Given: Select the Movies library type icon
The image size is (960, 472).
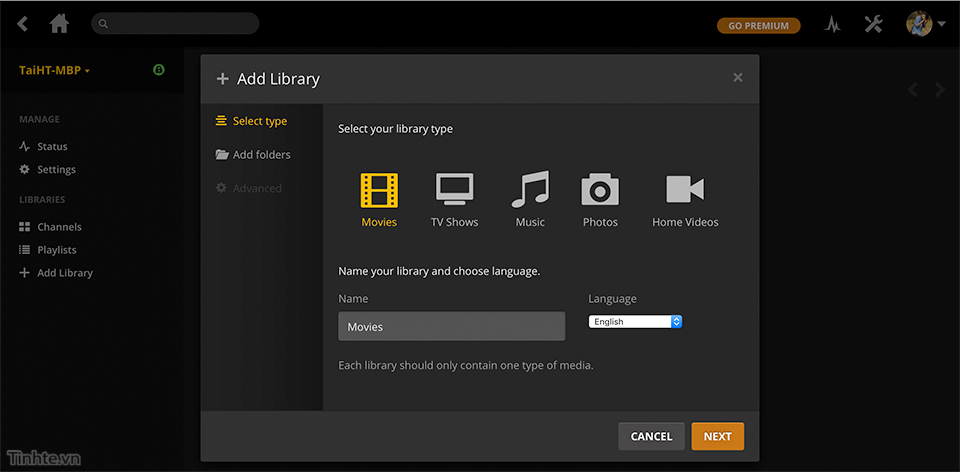Looking at the screenshot, I should click(x=379, y=190).
